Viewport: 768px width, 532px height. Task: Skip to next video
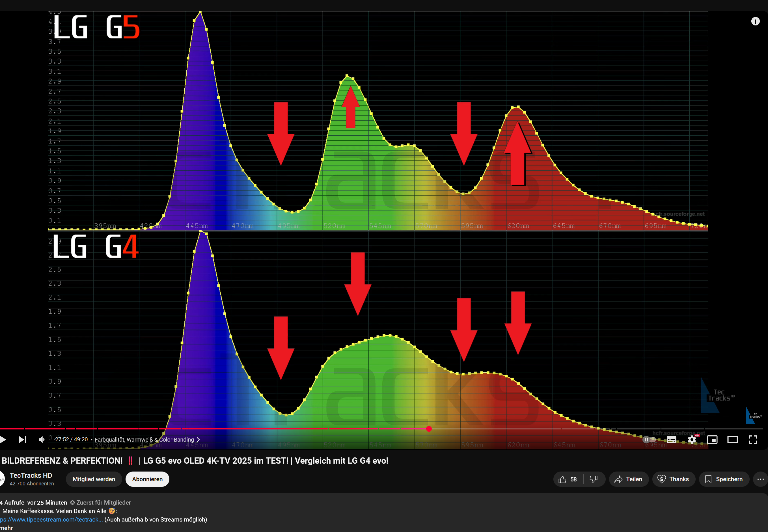(22, 440)
